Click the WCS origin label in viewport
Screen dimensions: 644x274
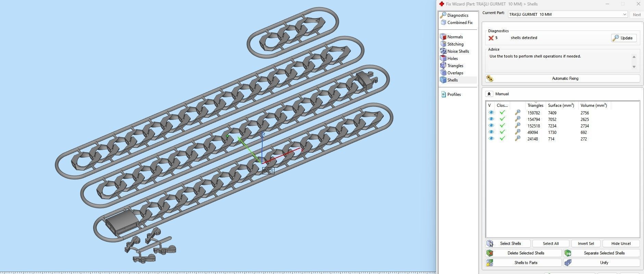pyautogui.click(x=268, y=171)
